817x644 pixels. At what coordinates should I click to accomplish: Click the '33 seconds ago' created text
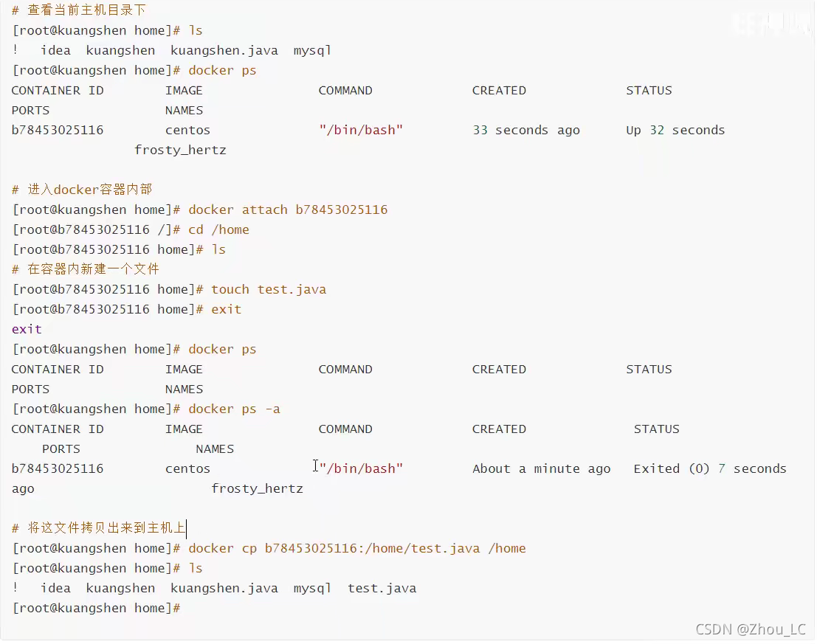coord(525,130)
